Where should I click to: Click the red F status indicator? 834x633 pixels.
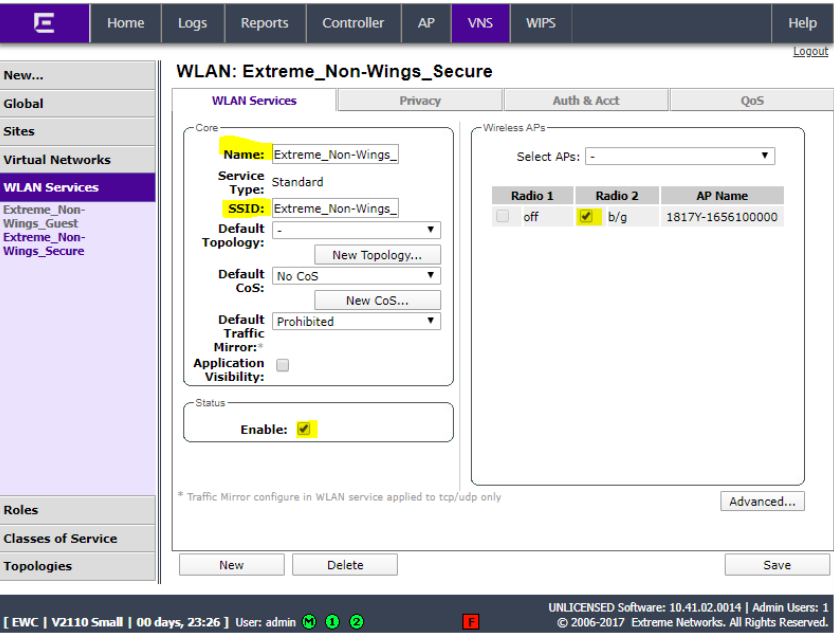point(471,621)
